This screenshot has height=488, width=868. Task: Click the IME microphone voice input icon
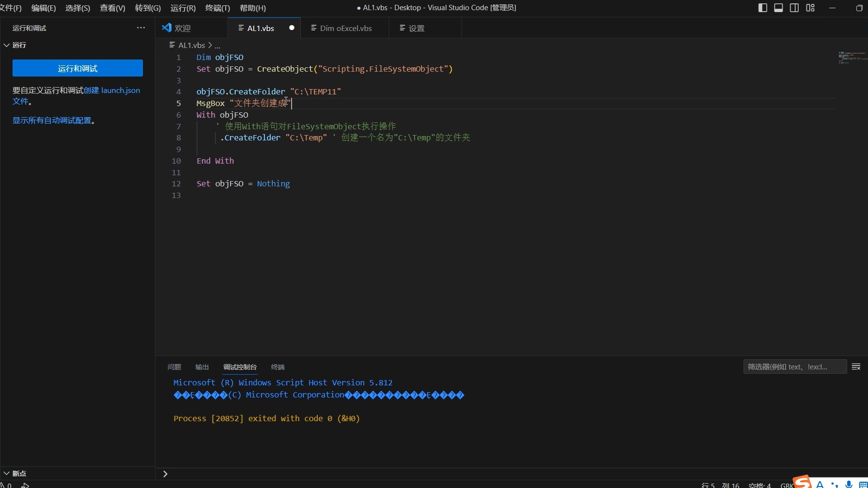[849, 484]
